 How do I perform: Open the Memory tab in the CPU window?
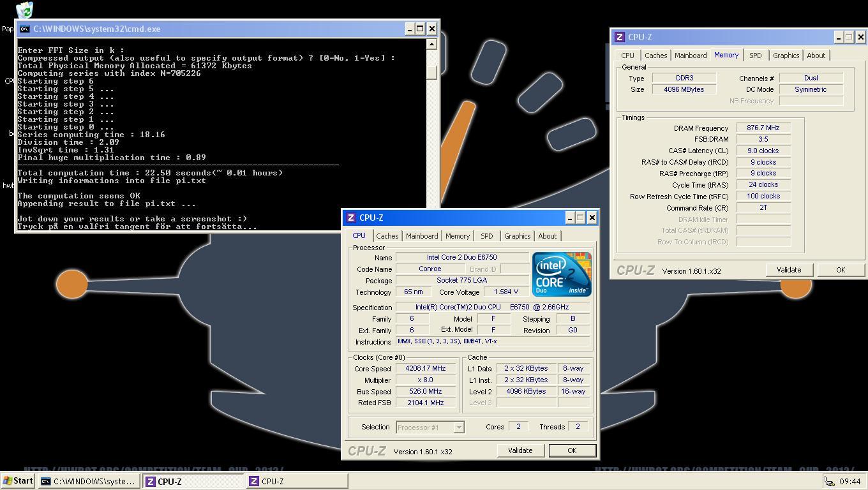tap(458, 236)
